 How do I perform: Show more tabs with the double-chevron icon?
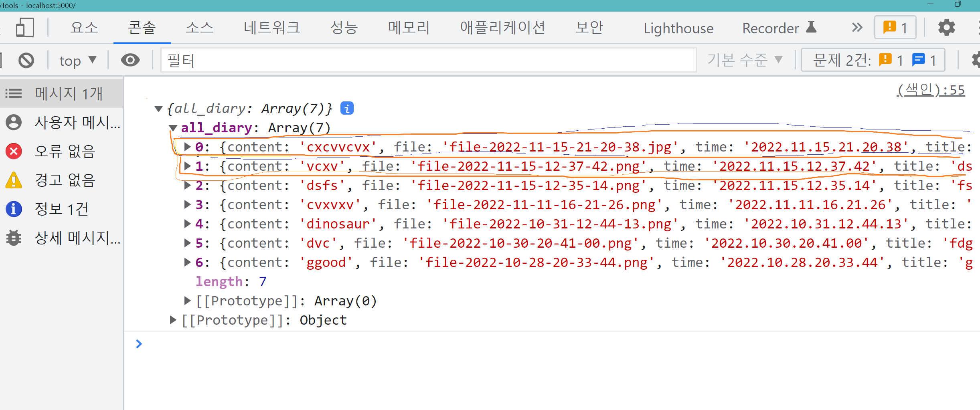[x=857, y=28]
